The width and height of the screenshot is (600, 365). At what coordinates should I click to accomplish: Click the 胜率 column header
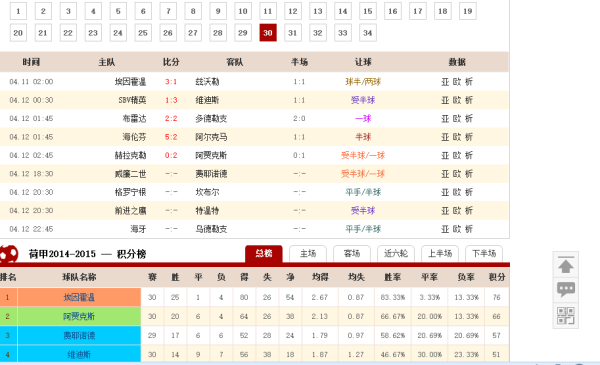click(x=393, y=277)
